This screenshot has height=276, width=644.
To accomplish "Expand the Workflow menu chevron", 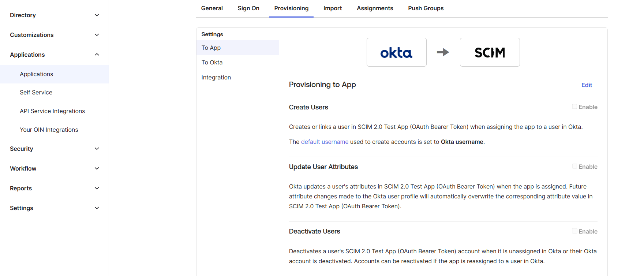I will (x=97, y=168).
